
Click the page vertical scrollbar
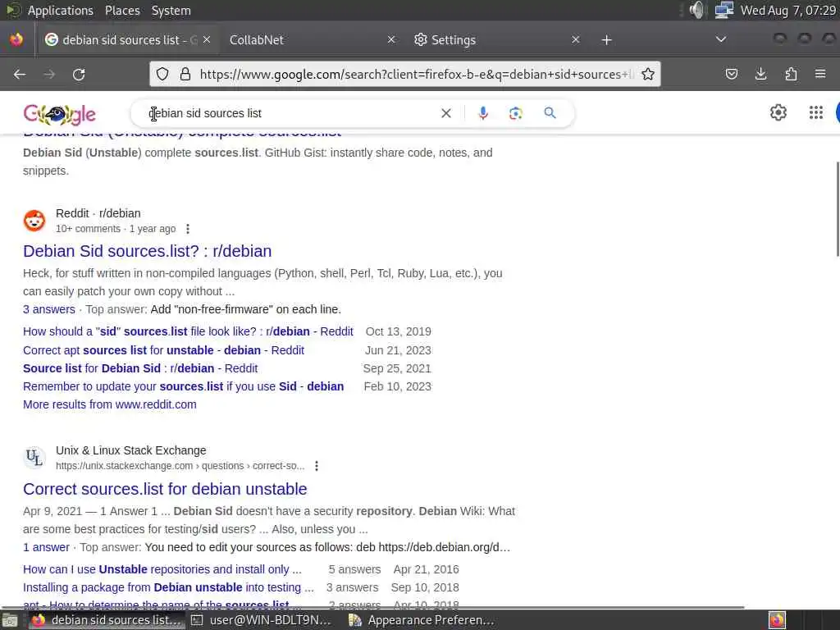(838, 209)
